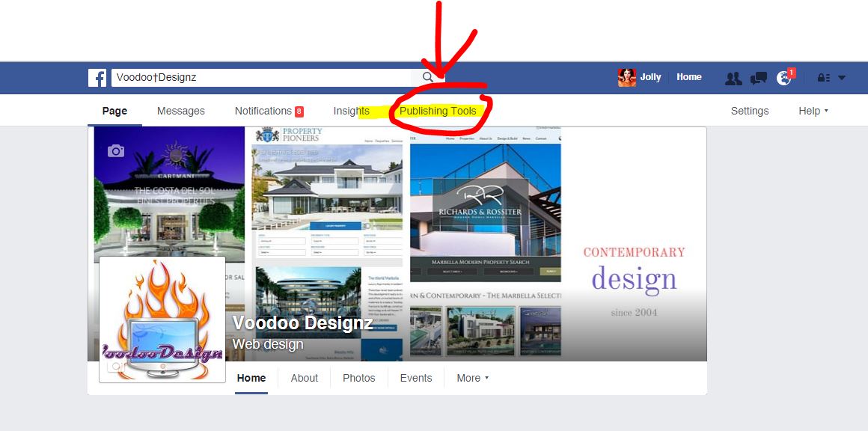Open the messages chat icon
The image size is (868, 431).
tap(759, 78)
